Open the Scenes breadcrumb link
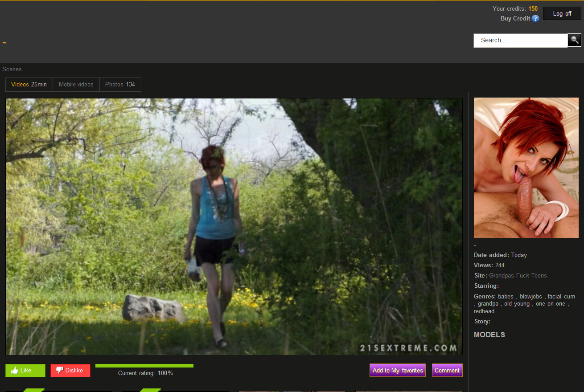The width and height of the screenshot is (584, 392). [12, 69]
